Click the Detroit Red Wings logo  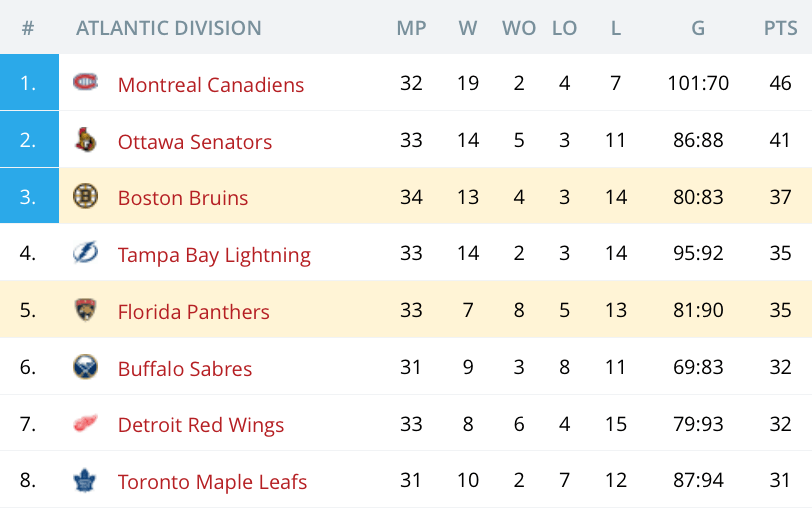coord(85,424)
